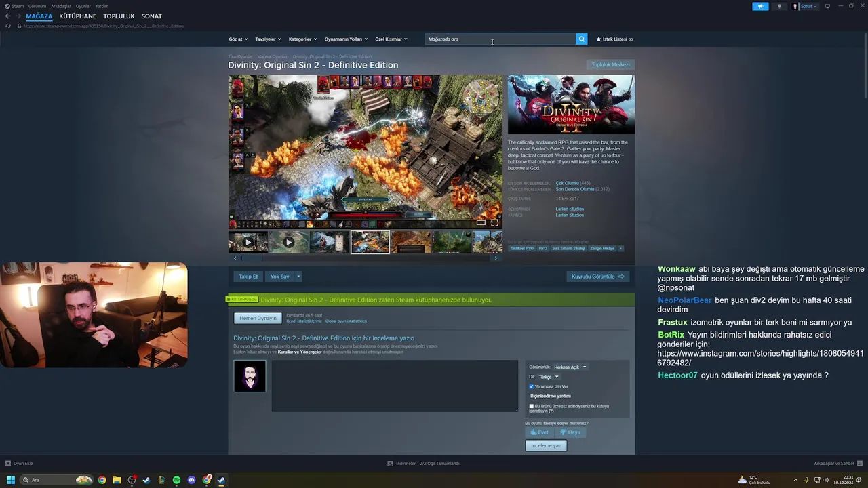Select the highlighted fire battle screenshot thumbnail
The image size is (868, 488).
coord(370,242)
